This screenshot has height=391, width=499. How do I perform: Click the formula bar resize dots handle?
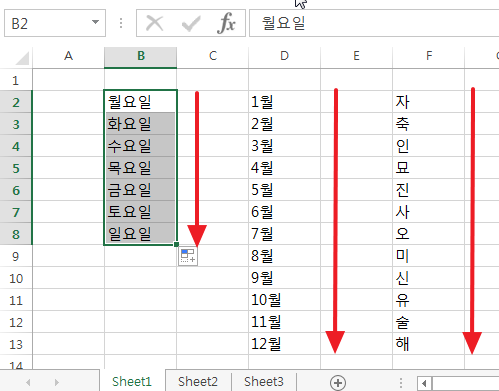[121, 23]
